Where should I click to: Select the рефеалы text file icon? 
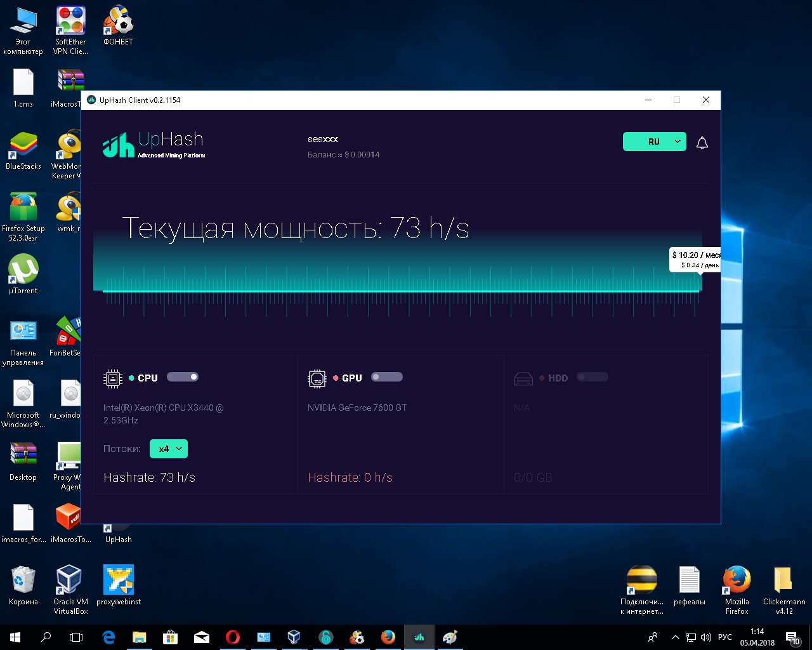click(x=690, y=585)
